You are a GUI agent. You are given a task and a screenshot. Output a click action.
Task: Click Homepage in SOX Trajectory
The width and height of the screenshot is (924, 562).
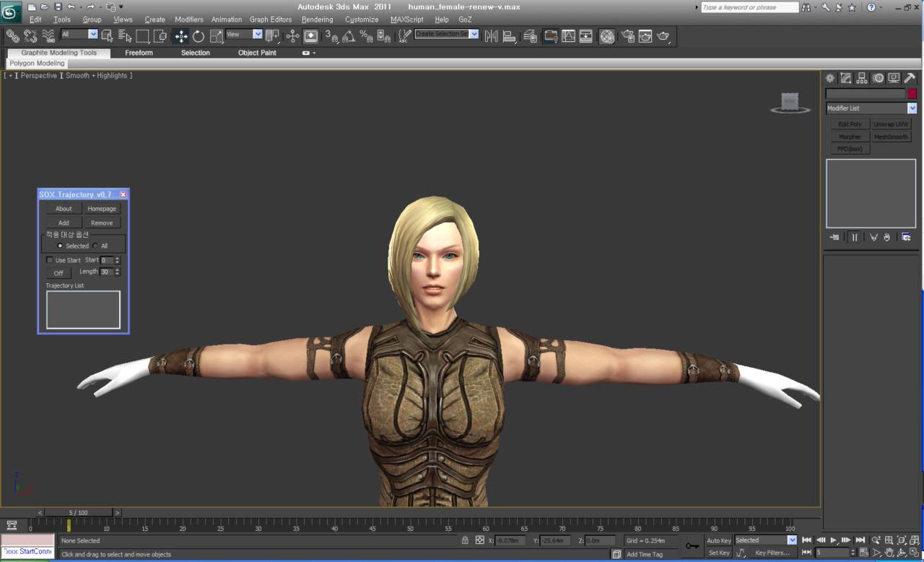point(102,209)
